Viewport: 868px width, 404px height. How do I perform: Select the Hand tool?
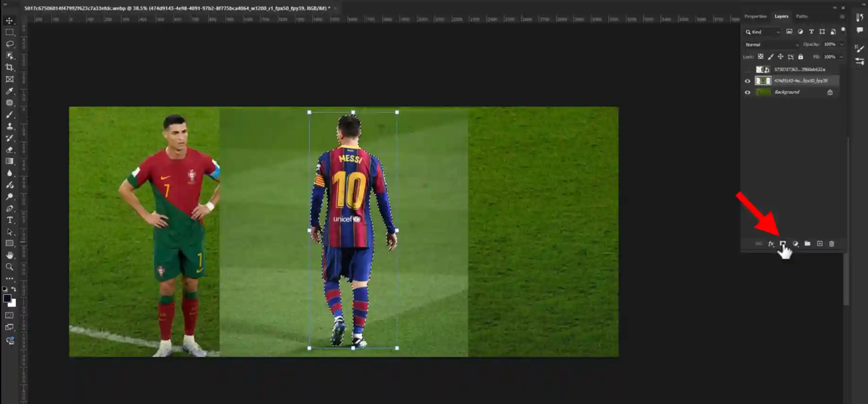(9, 255)
